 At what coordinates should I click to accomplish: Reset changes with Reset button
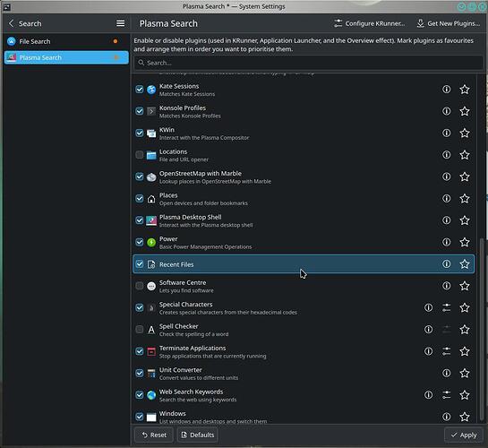click(154, 435)
